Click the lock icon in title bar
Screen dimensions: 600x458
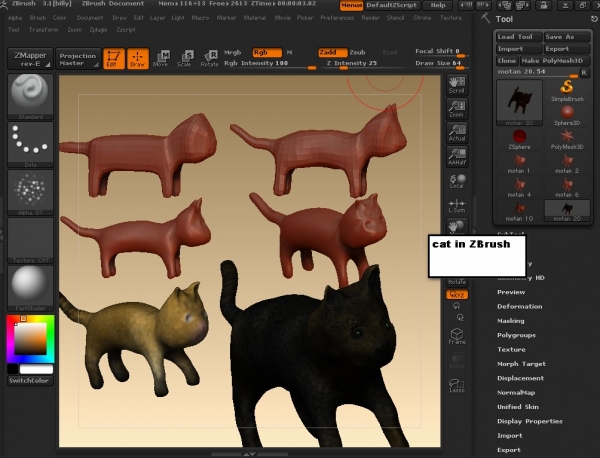tap(543, 5)
